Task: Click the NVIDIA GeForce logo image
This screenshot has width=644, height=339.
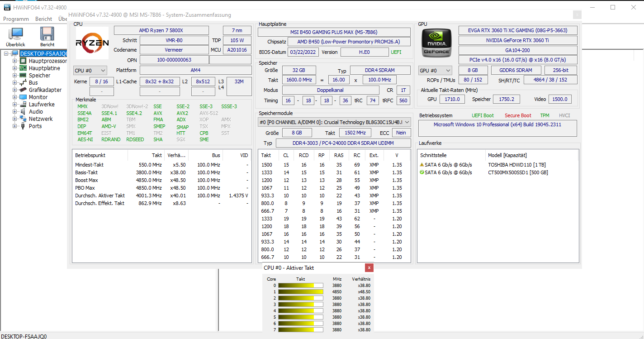Action: point(436,43)
